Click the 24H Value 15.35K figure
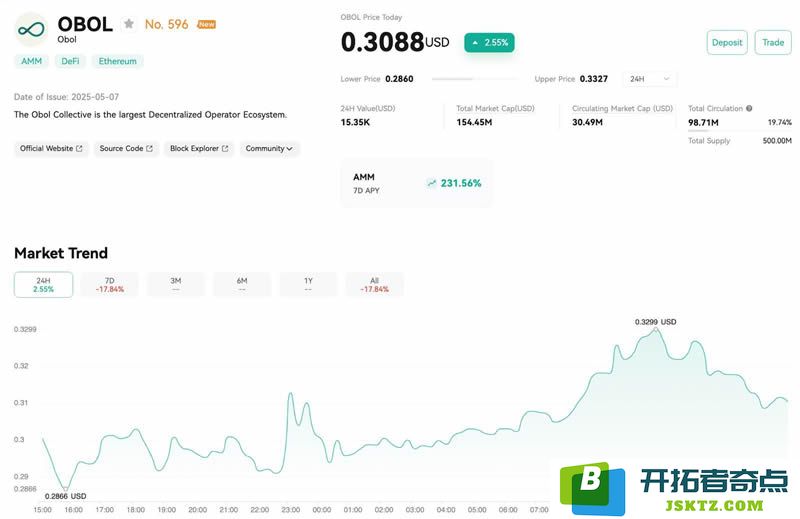 [355, 122]
